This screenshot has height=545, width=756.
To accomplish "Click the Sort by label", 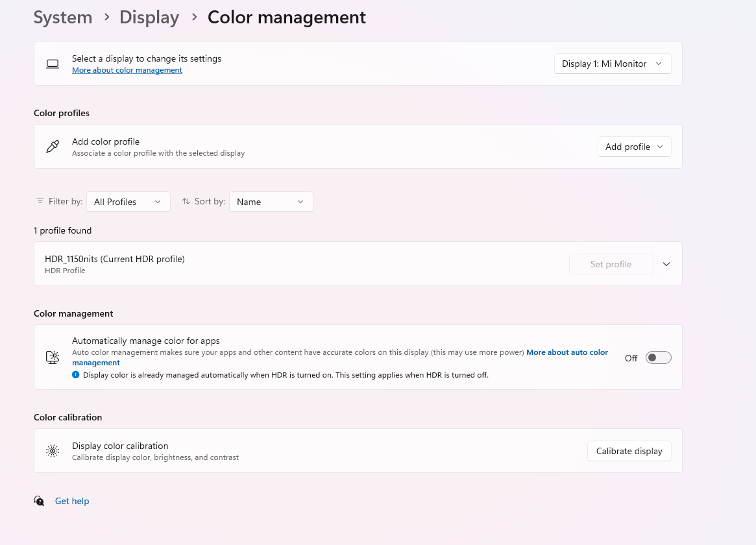I will coord(210,201).
